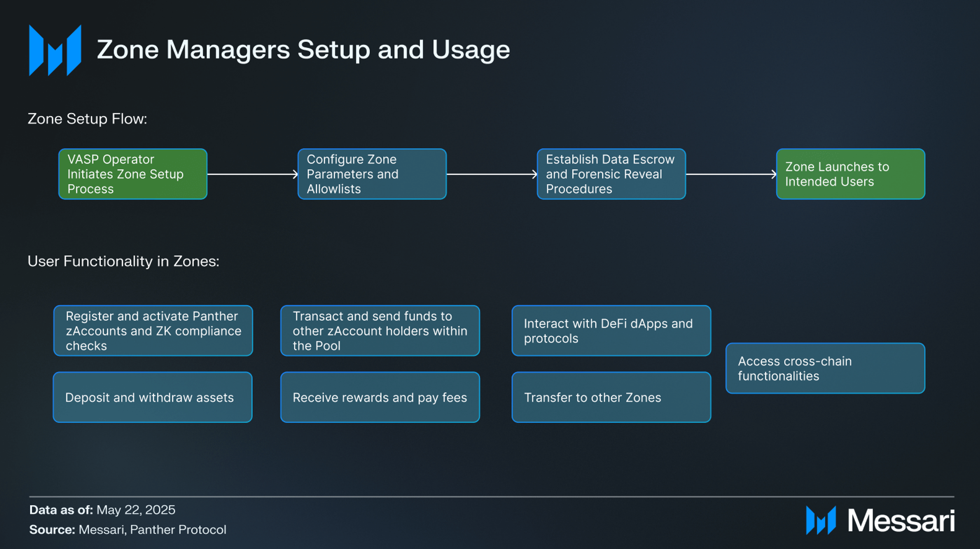This screenshot has height=549, width=980.
Task: Select the VASP Operator Initiates Zone Setup box
Action: [x=133, y=174]
